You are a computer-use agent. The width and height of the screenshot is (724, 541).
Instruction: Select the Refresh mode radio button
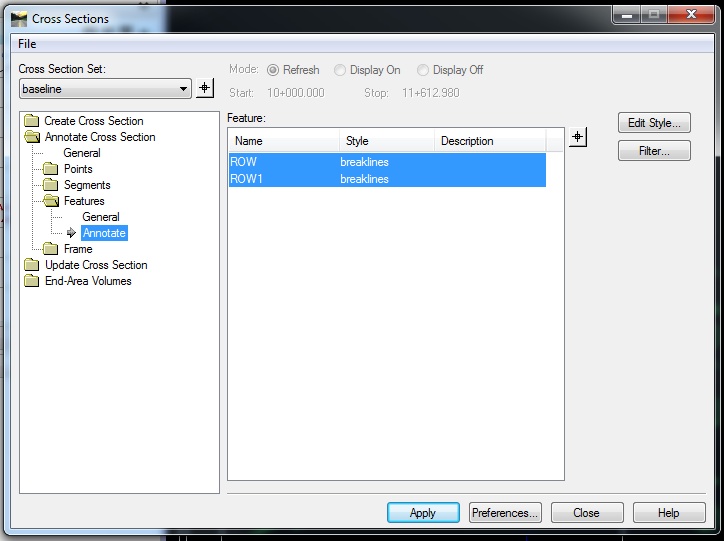pos(273,70)
